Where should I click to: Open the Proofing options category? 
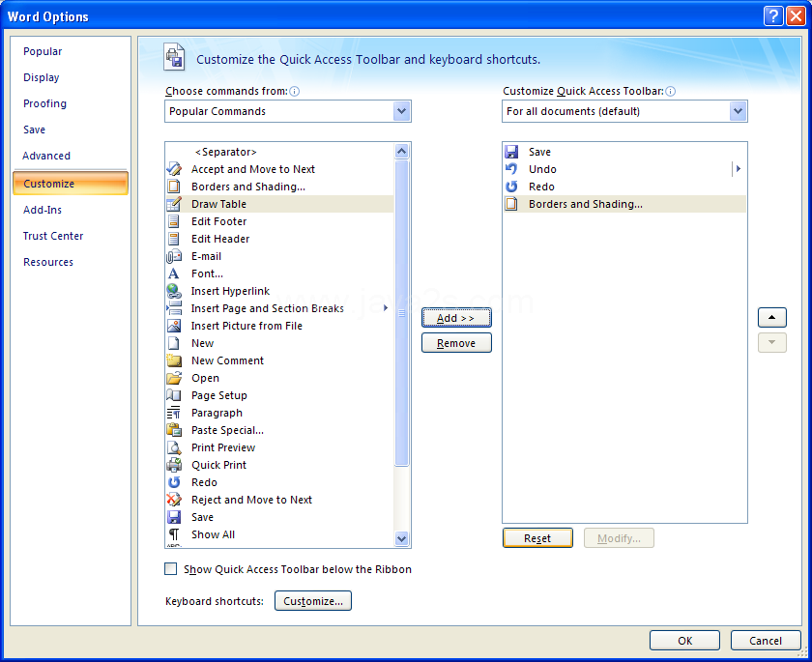[x=44, y=103]
